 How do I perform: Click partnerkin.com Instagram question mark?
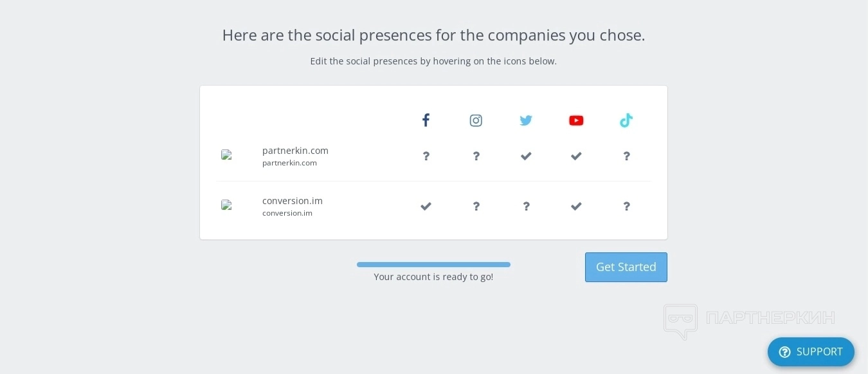tap(476, 156)
